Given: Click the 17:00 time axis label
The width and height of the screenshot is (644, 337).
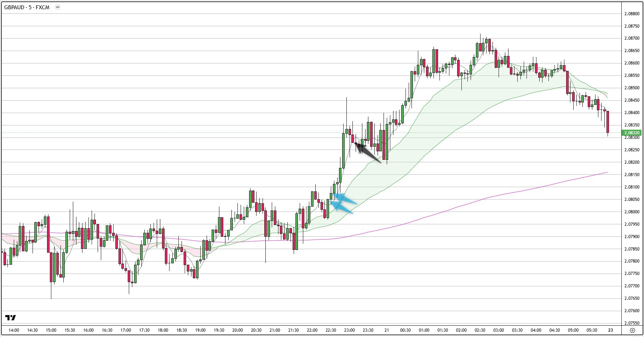Looking at the screenshot, I should click(126, 330).
